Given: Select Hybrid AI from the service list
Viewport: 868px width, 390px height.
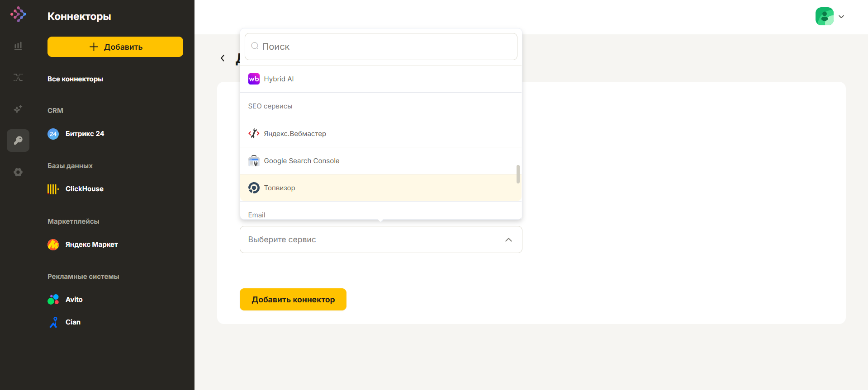Looking at the screenshot, I should click(x=381, y=79).
